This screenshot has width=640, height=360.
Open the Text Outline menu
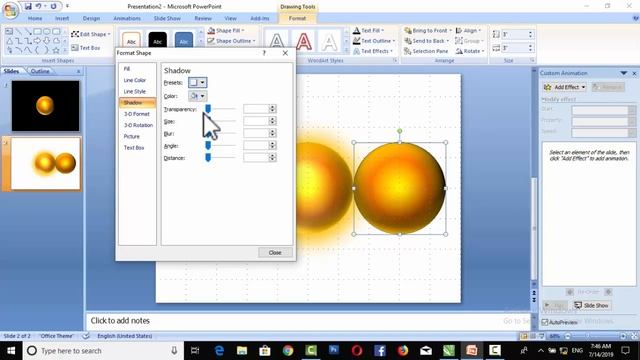coord(374,41)
